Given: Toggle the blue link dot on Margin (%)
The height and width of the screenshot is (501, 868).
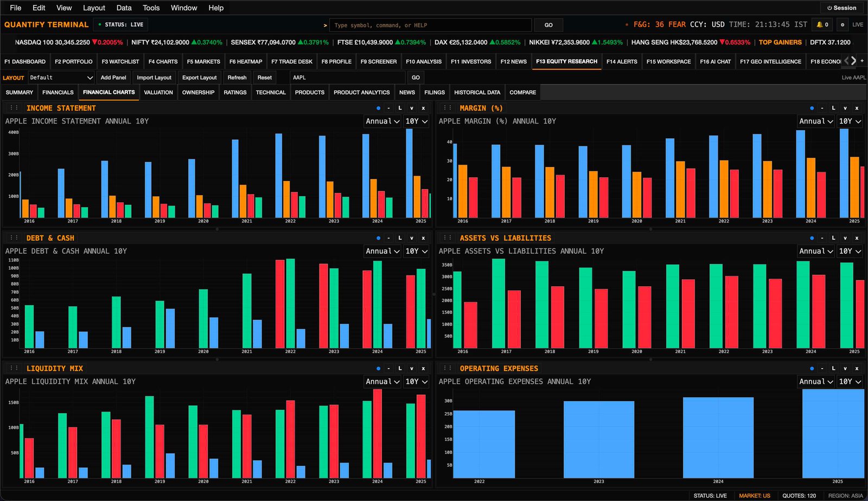Looking at the screenshot, I should 812,108.
